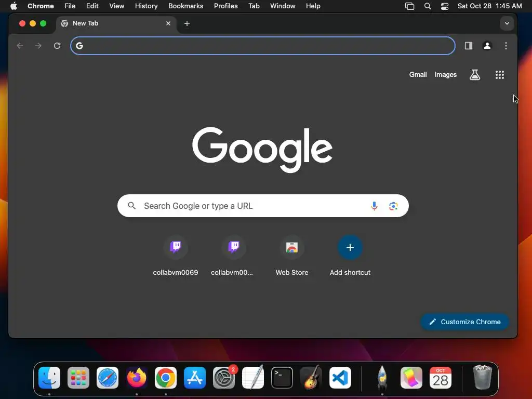The width and height of the screenshot is (532, 399).
Task: Reload the page with the refresh icon
Action: tap(57, 46)
